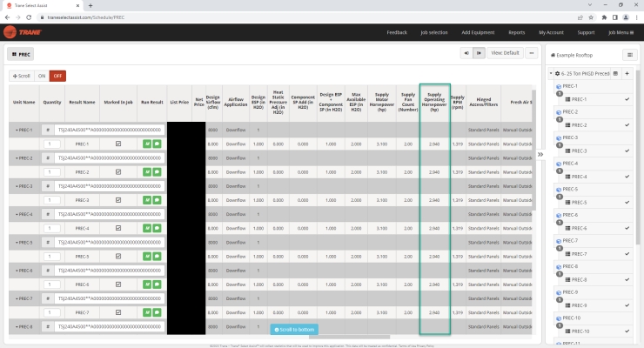The image size is (644, 348).
Task: Open Job selection in the top navigation
Action: [434, 32]
